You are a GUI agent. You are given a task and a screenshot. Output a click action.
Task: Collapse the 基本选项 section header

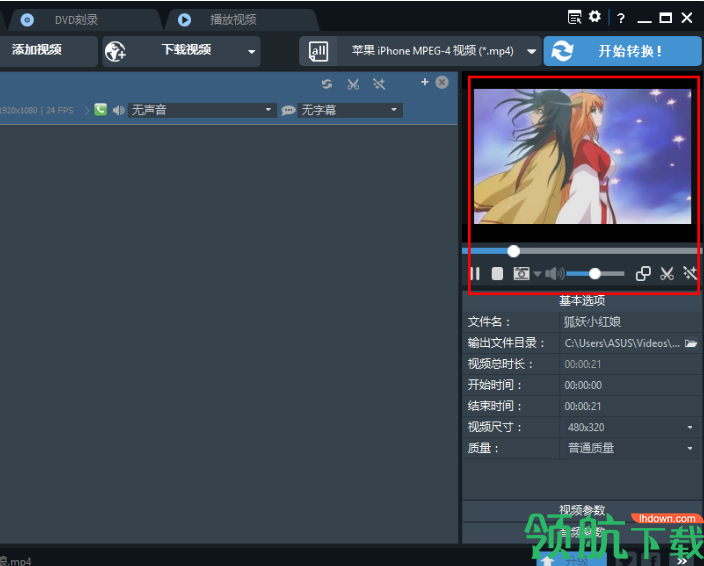point(582,300)
